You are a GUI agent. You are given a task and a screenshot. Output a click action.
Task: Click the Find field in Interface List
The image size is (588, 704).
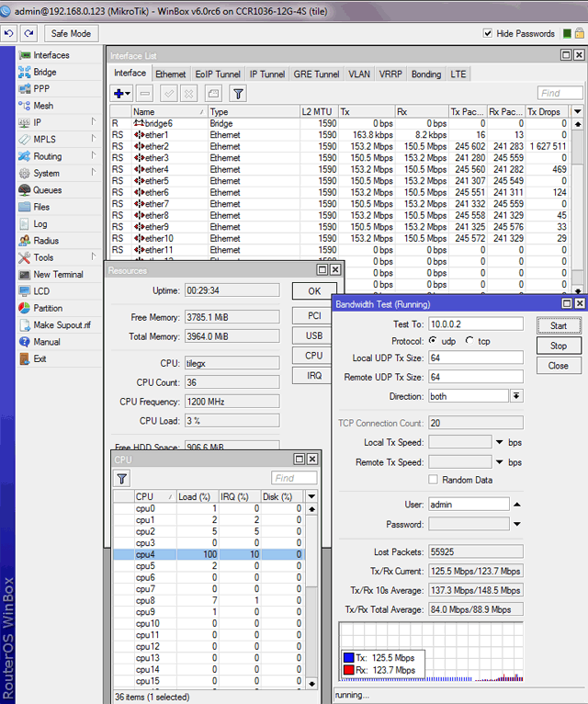tap(560, 93)
